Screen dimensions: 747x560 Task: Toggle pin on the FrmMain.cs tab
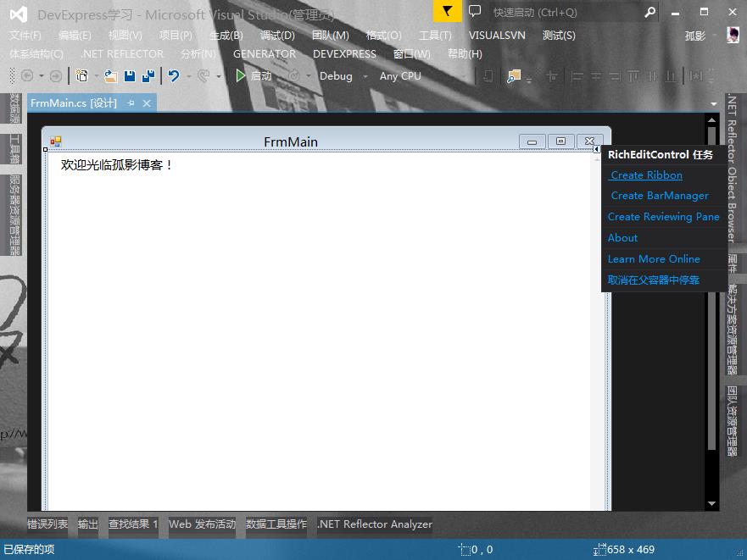[131, 103]
